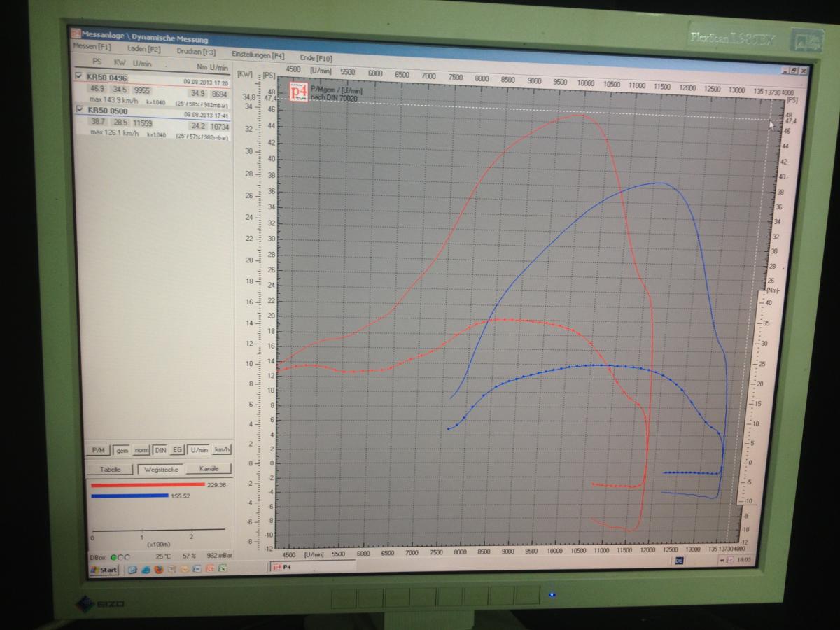
Task: Uncheck the KR50 0500 measurement checkbox
Action: point(79,109)
